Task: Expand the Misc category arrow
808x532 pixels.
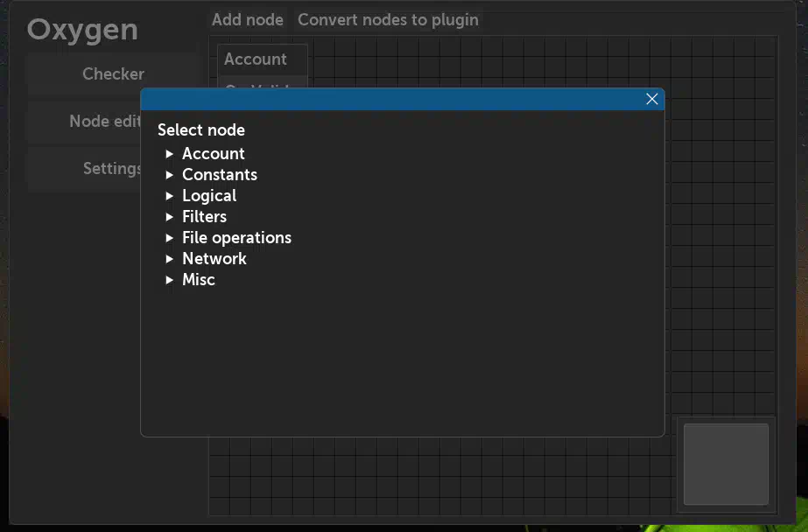Action: (170, 280)
